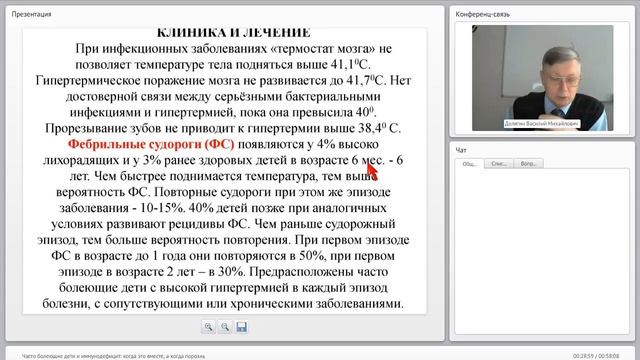640x360 pixels.
Task: Select the first chat tab 'Общ...'
Action: coord(469,164)
